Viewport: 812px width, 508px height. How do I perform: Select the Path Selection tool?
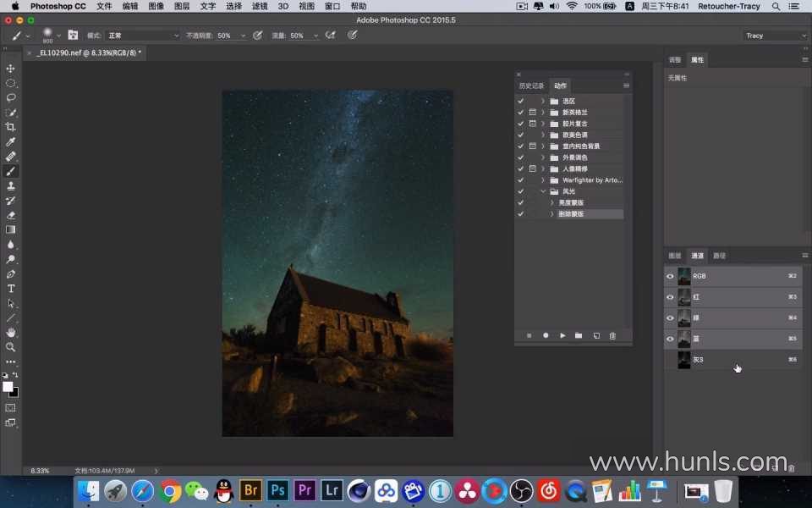click(x=10, y=303)
